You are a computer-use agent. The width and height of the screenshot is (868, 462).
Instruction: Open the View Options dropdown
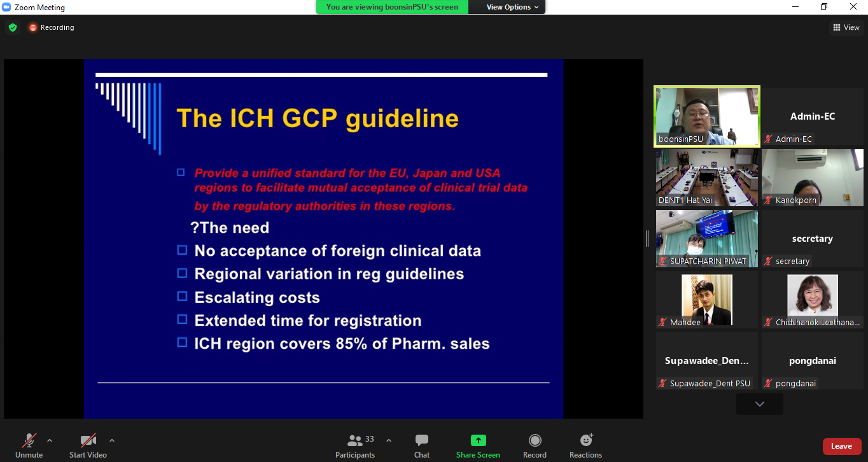(x=512, y=7)
